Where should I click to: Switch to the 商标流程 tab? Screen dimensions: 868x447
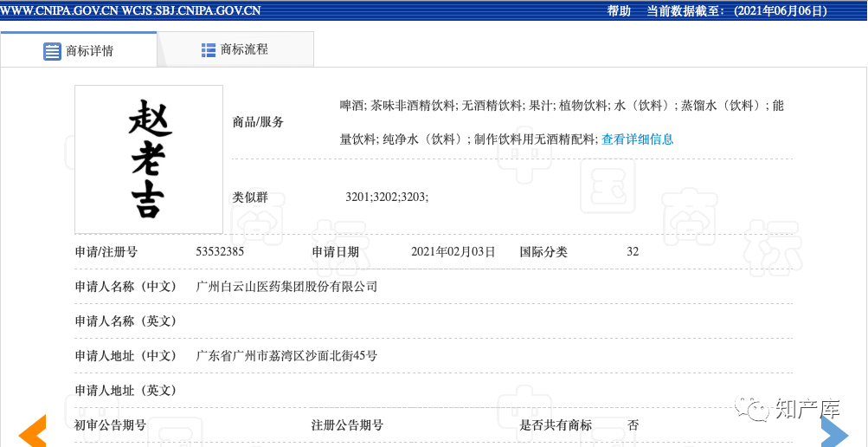(x=235, y=50)
